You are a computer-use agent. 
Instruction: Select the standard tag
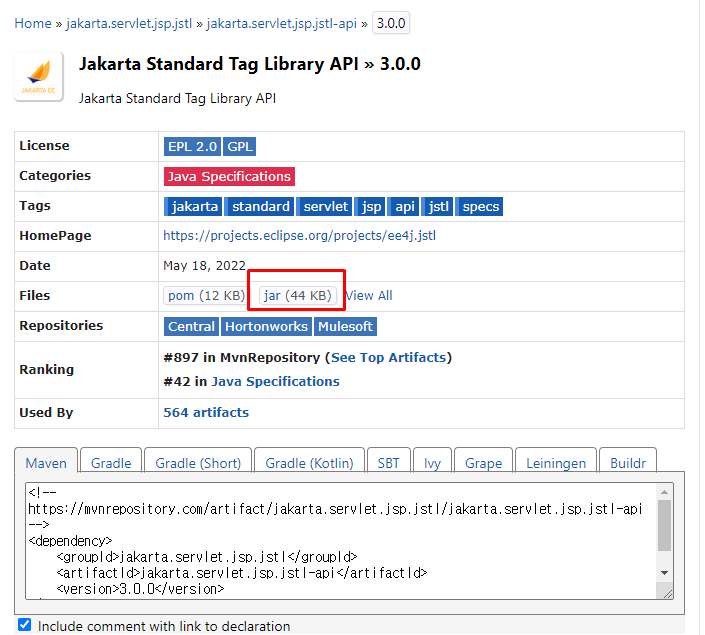tap(259, 206)
